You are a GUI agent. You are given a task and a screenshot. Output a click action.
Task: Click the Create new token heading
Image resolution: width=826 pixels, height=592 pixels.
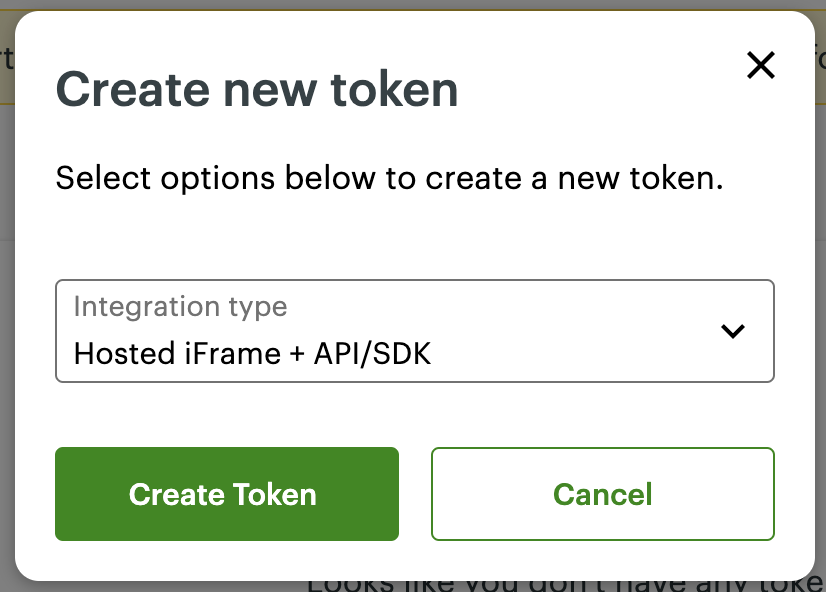point(257,89)
